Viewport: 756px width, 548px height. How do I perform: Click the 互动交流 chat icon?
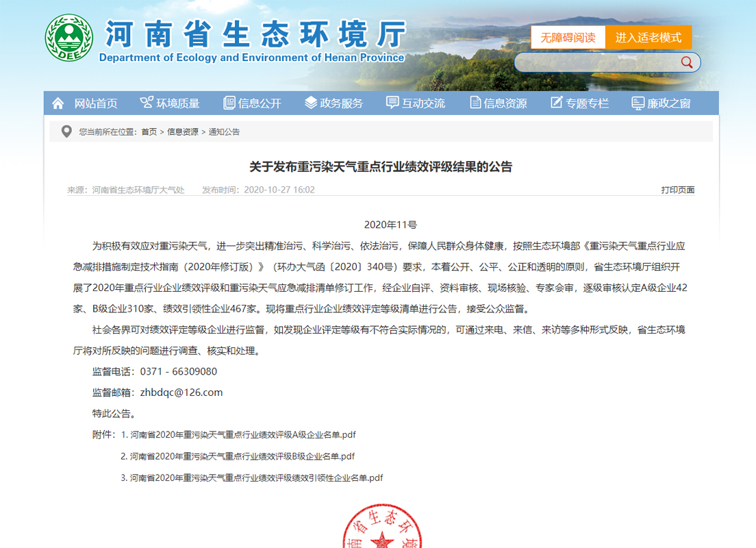(x=392, y=103)
